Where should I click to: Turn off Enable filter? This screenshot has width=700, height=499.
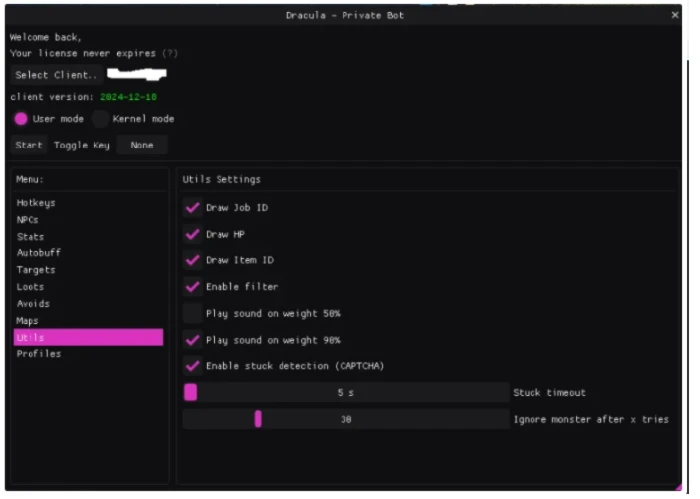pos(193,287)
